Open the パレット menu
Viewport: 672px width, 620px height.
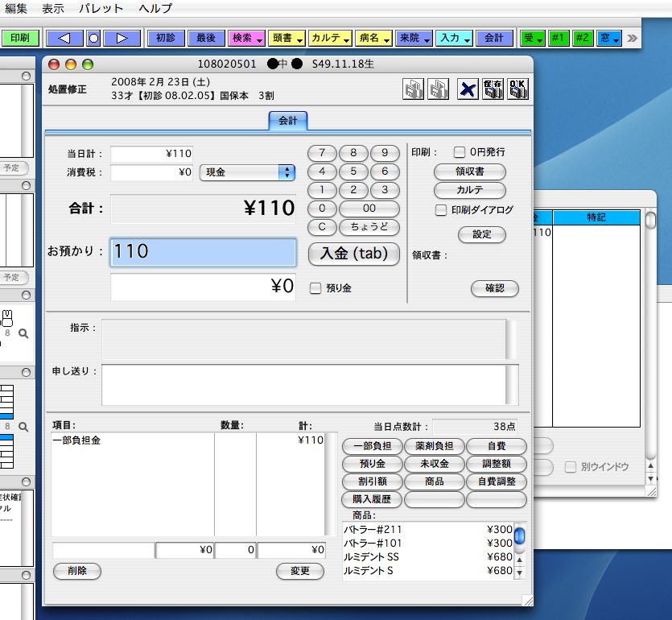coord(101,9)
